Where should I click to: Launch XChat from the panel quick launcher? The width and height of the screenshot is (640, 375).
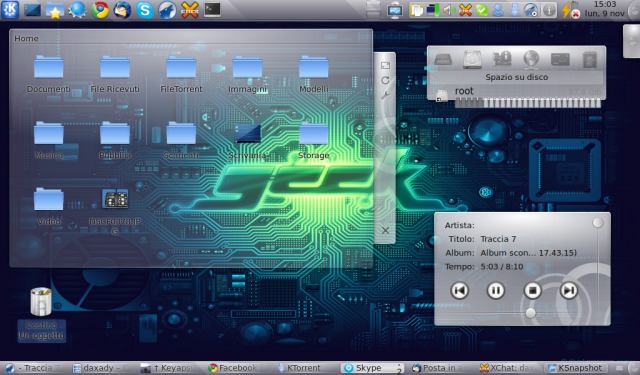tap(190, 10)
